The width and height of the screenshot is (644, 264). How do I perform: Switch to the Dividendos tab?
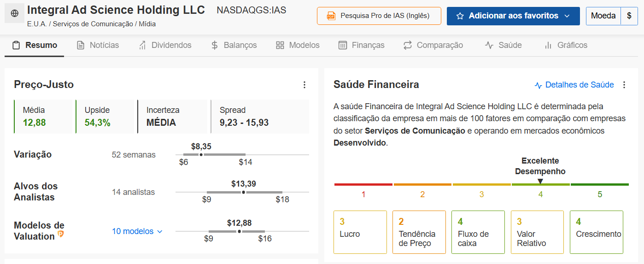coord(165,45)
